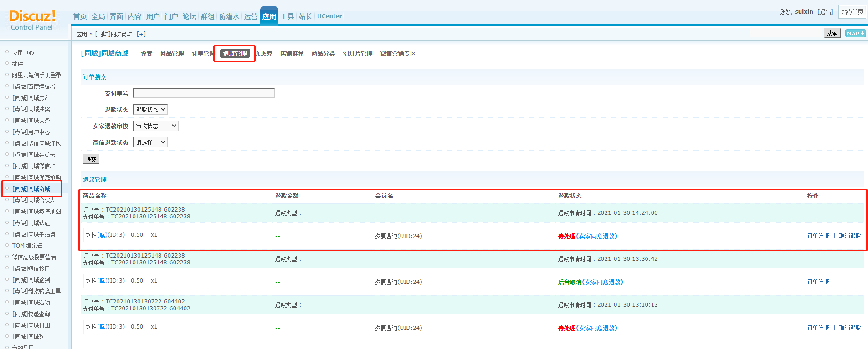Click the 搜索 button in header
This screenshot has width=868, height=349.
[832, 33]
